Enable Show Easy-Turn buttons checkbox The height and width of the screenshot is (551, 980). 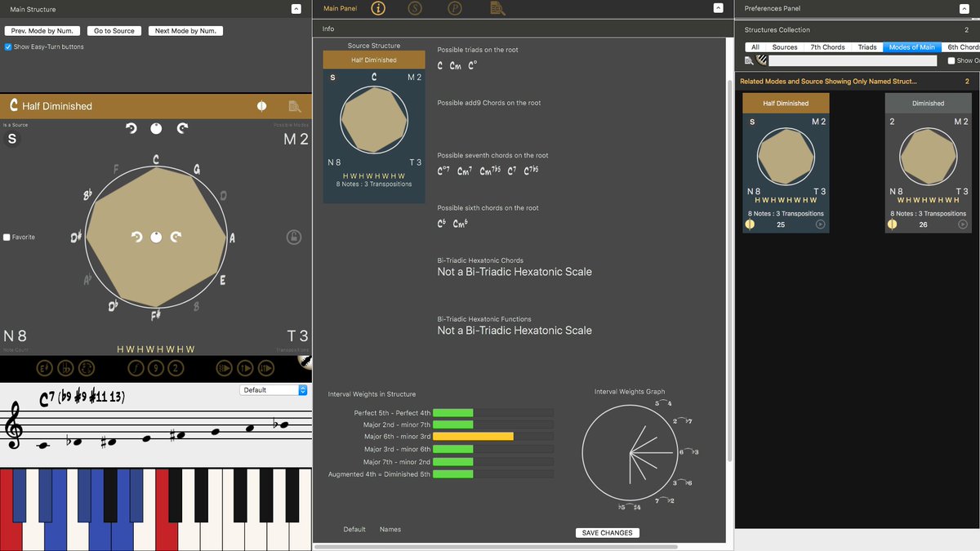(7, 46)
